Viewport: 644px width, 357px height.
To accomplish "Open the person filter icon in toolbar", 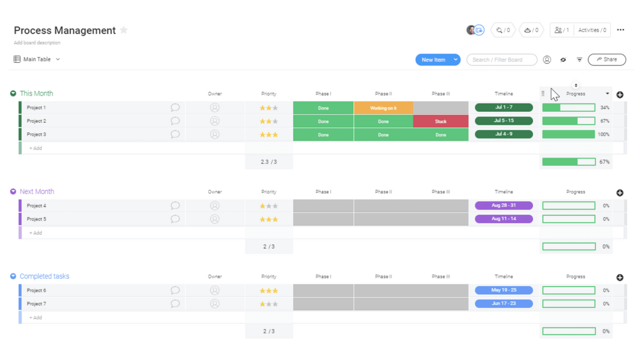I will tap(547, 60).
